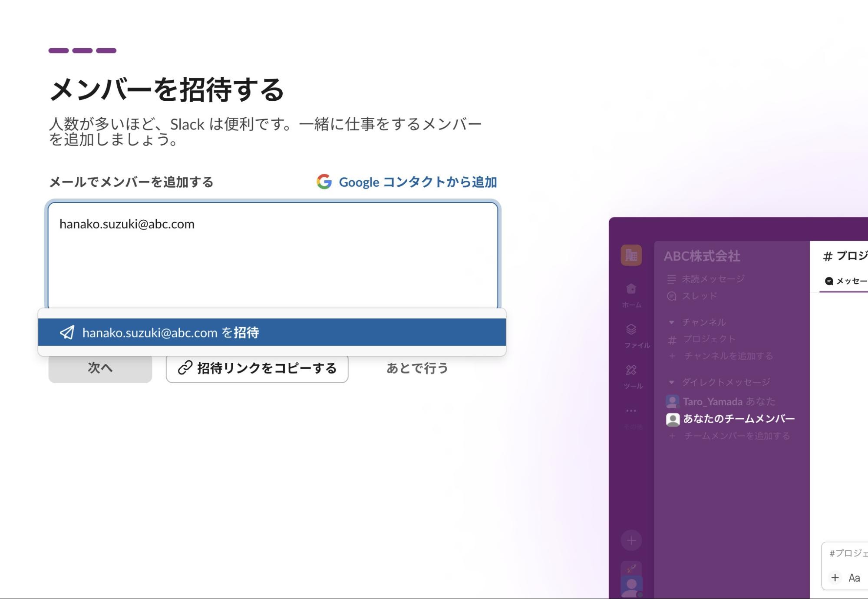Click the あなたのチームメンバー avatar icon
The width and height of the screenshot is (868, 599).
point(673,419)
